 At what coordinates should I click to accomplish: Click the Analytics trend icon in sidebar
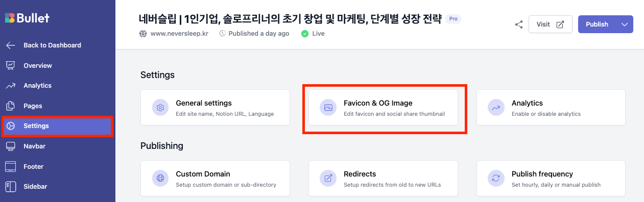(x=10, y=86)
